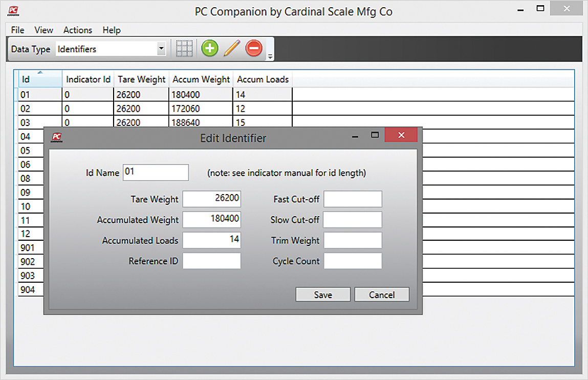This screenshot has height=380, width=588.
Task: Click the Id Name input field
Action: pyautogui.click(x=156, y=172)
